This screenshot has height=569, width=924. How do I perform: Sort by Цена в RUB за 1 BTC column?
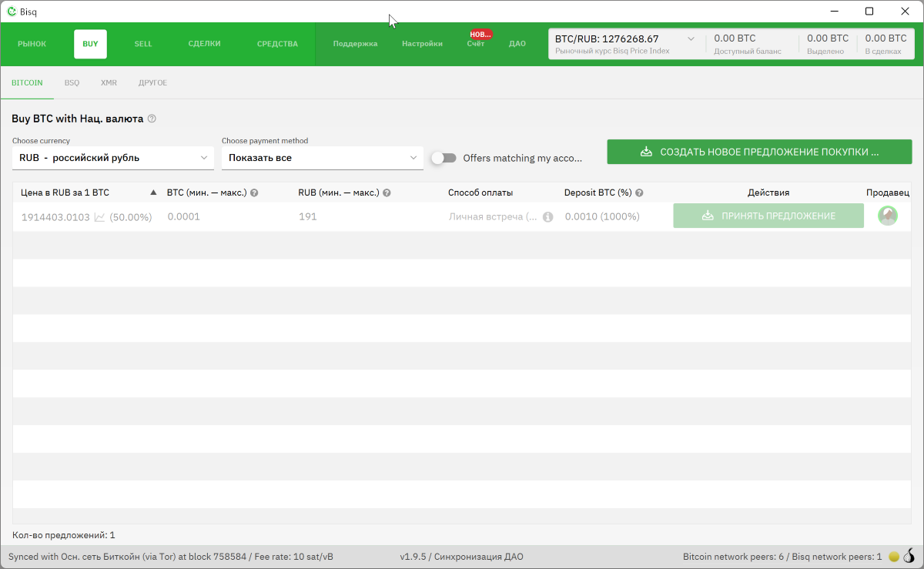(x=65, y=192)
